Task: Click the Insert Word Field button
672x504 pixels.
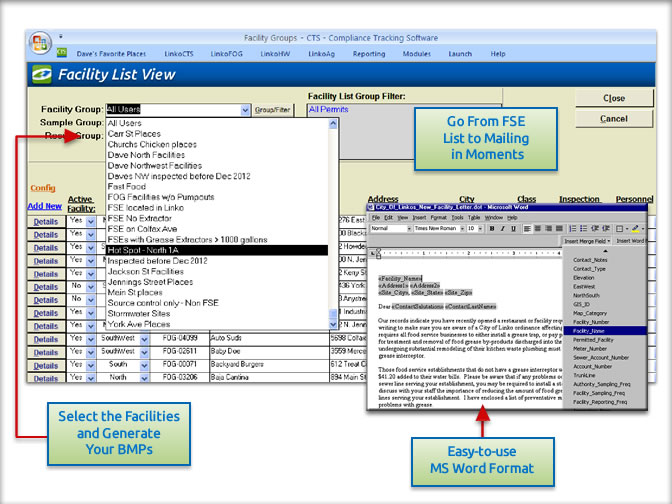Action: click(630, 241)
